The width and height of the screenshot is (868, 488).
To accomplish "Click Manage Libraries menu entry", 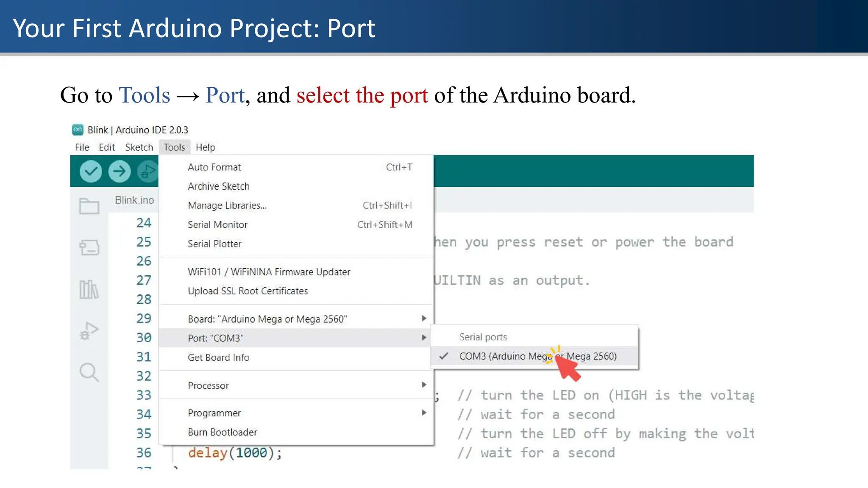I will pos(227,205).
